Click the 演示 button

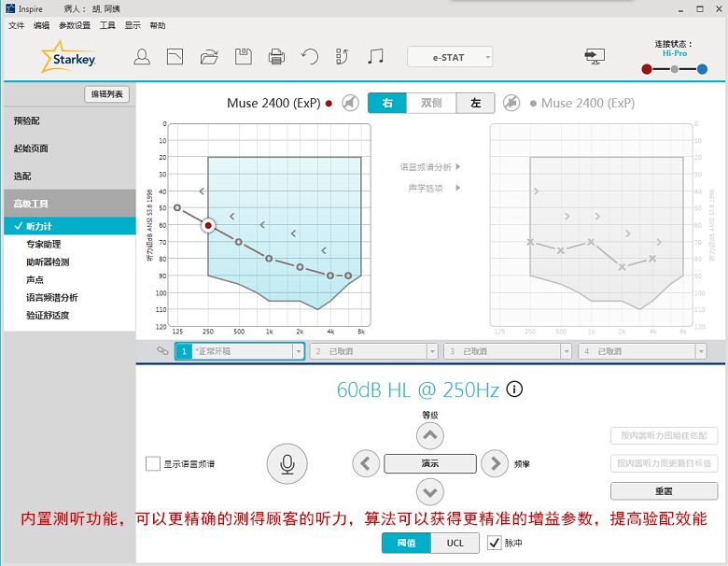[429, 463]
